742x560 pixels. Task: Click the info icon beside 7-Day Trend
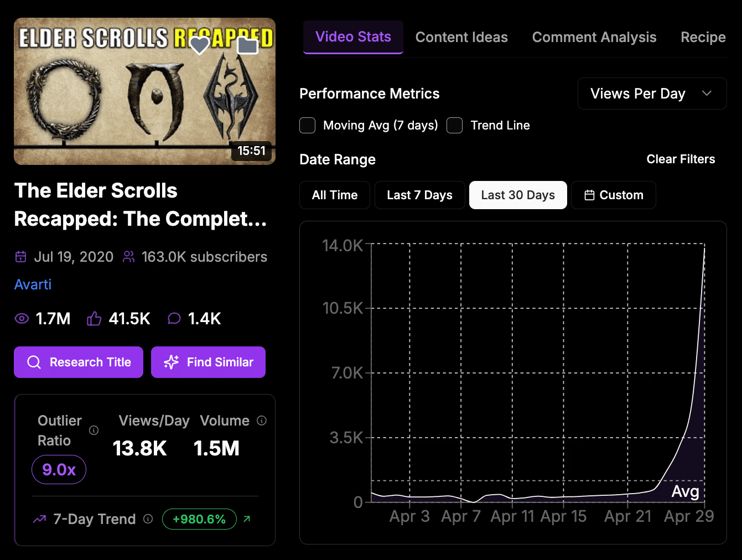148,519
